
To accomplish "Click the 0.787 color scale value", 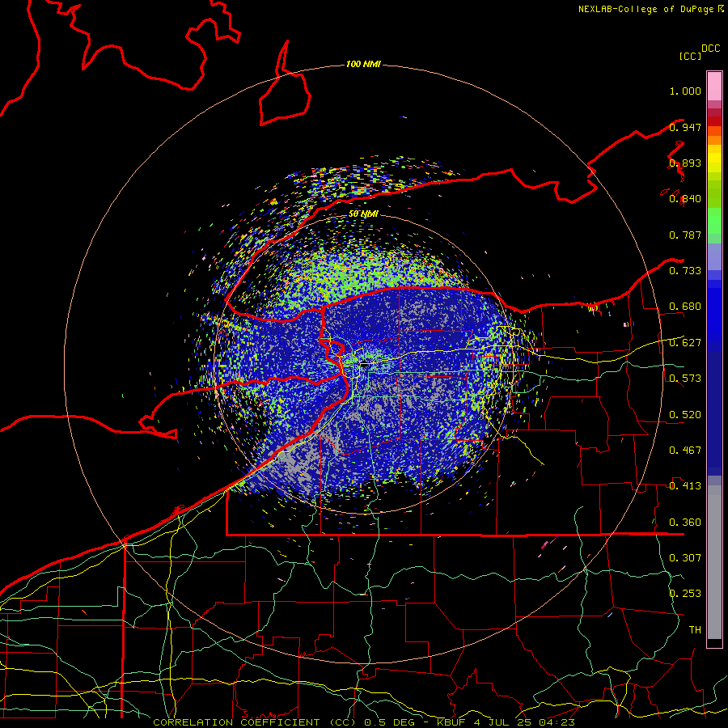I will click(x=685, y=235).
